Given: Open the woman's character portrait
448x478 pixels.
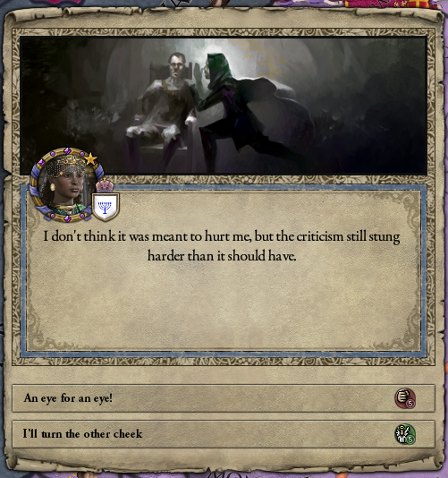Looking at the screenshot, I should (67, 184).
